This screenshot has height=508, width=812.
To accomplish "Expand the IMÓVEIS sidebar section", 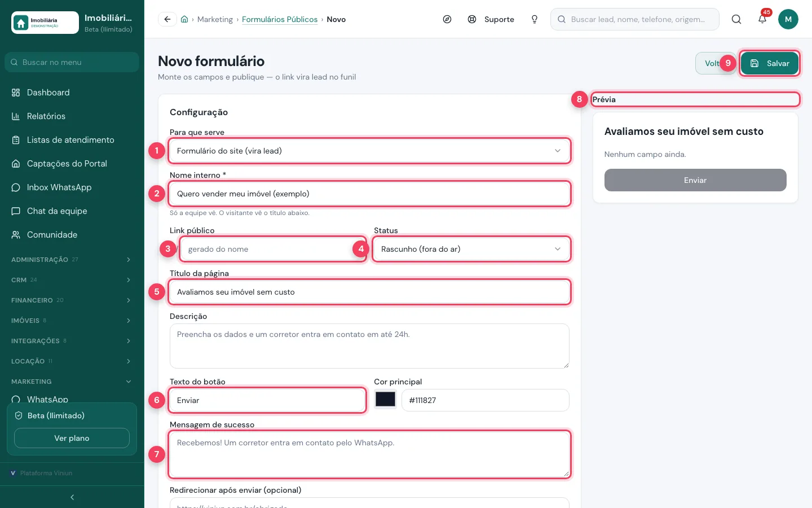I will click(72, 321).
